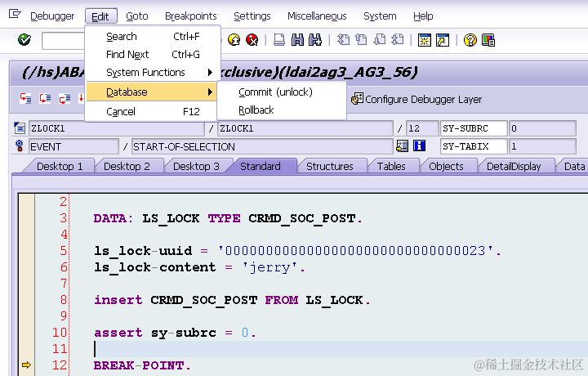Click the SY-TABIX variable field

point(474,146)
